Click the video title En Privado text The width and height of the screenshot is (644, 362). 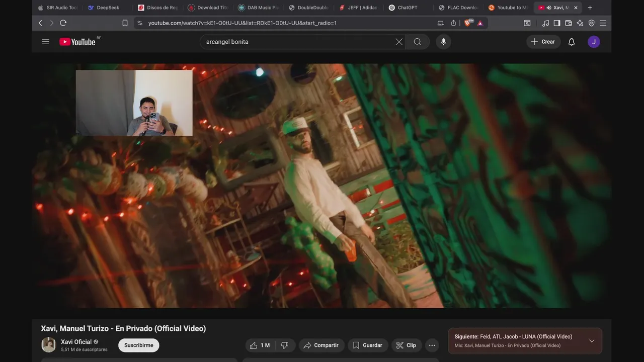click(x=123, y=328)
